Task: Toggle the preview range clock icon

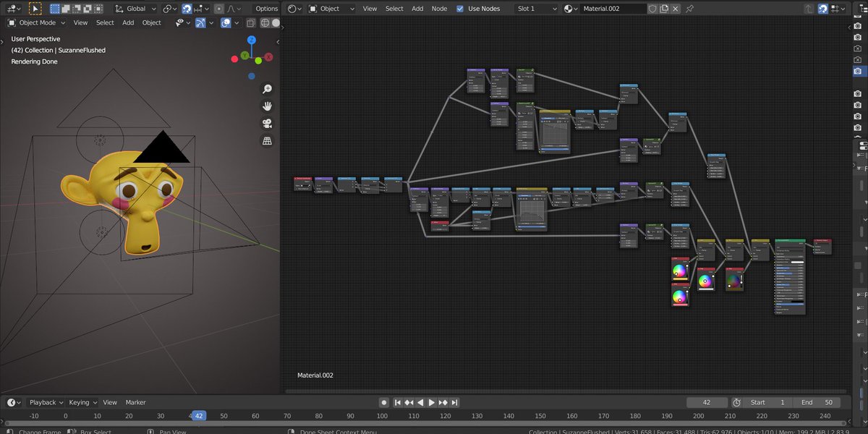Action: tap(736, 402)
